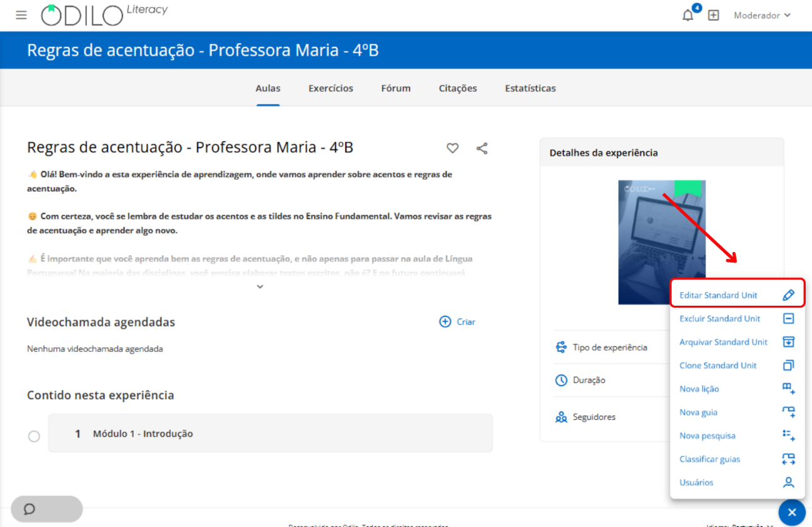Click the Tipo de experiência label
812x527 pixels.
pos(610,347)
